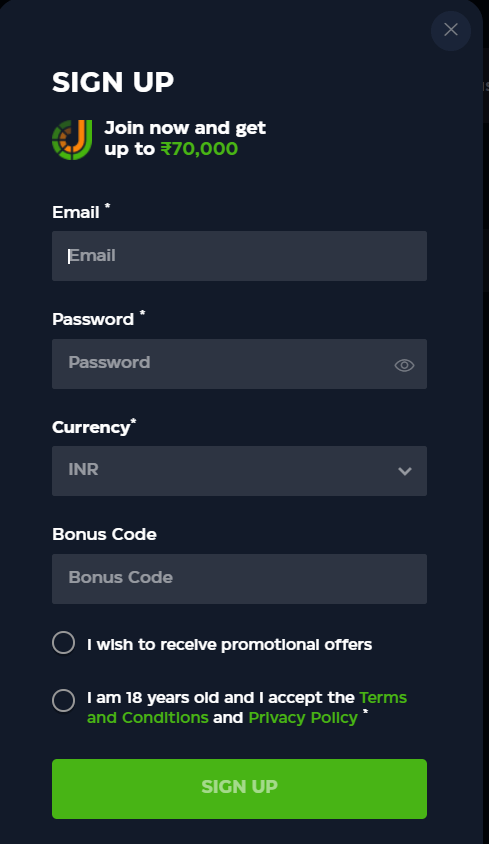Click the Currency field label
Screen dimensions: 489x844
(x=91, y=427)
